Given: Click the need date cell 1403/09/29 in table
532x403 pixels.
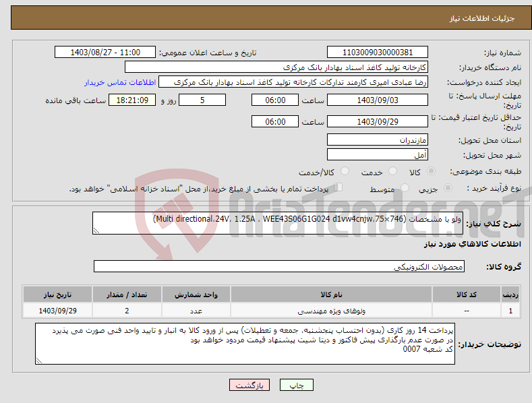Looking at the screenshot, I should click(x=57, y=311).
